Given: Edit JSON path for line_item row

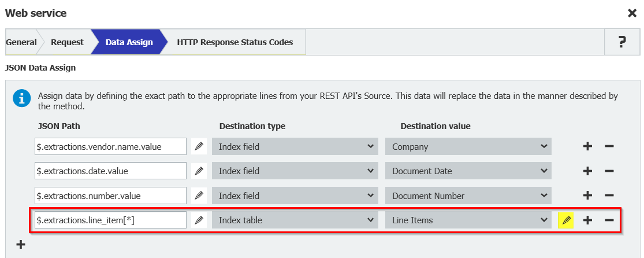Looking at the screenshot, I should tap(199, 220).
